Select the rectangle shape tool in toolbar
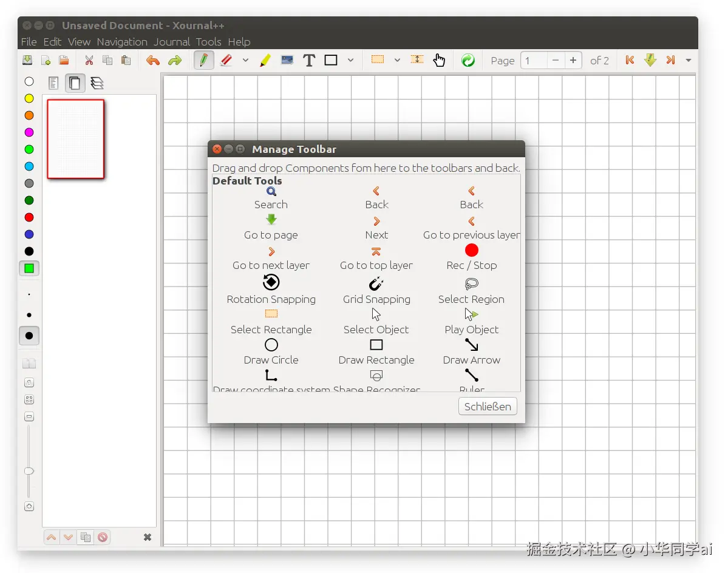Viewport: 728px width, 573px height. 331,60
